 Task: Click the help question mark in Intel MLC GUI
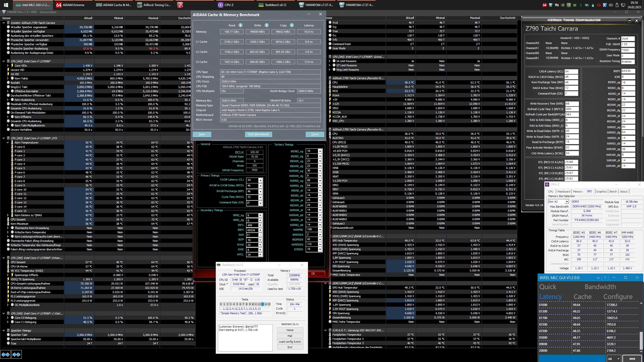[605, 278]
